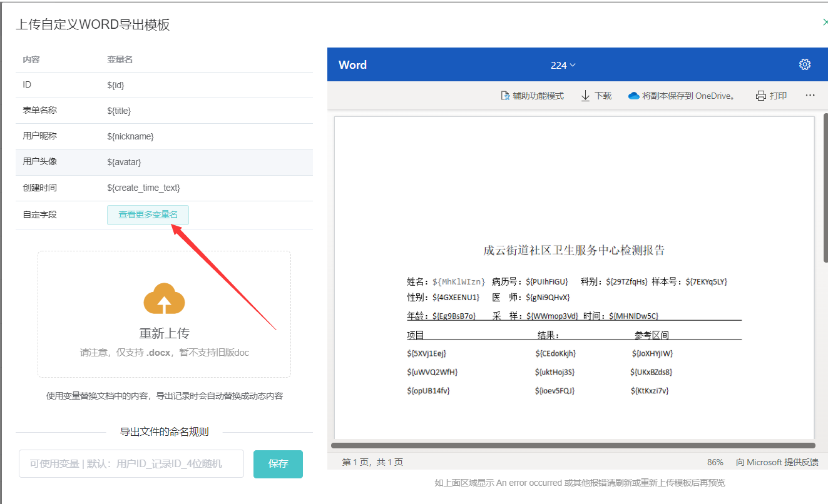The height and width of the screenshot is (504, 828).
Task: Click the 内容 column header
Action: [x=31, y=59]
